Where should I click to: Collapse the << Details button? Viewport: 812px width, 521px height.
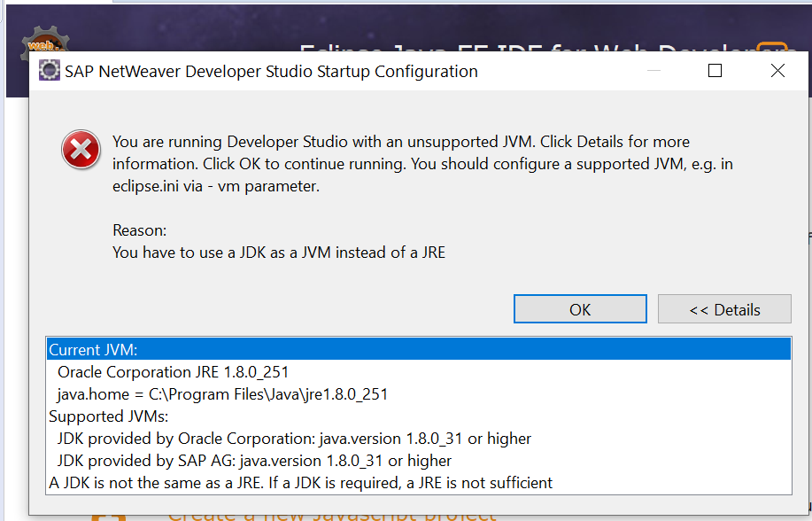pyautogui.click(x=724, y=309)
